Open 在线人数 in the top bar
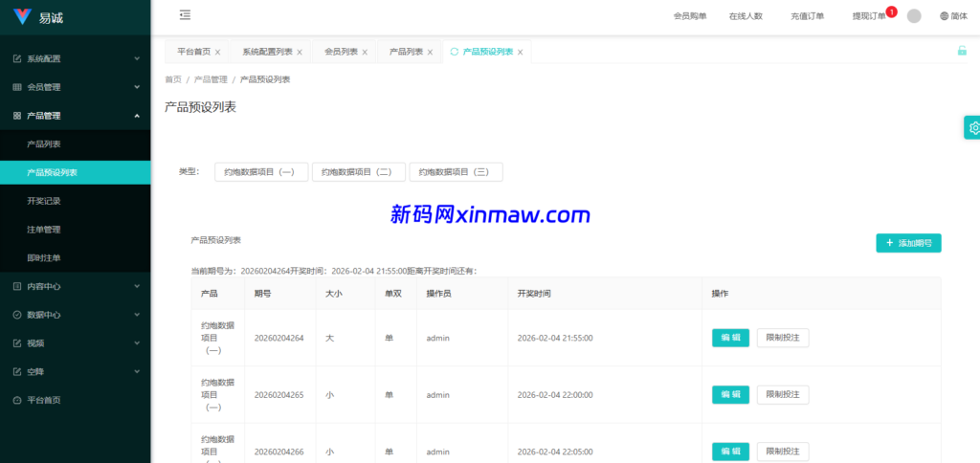Viewport: 980px width, 463px height. click(746, 16)
